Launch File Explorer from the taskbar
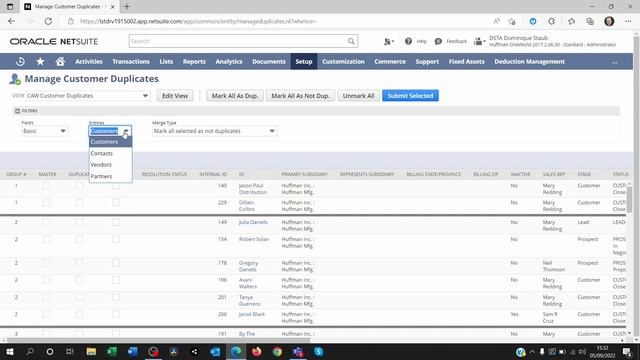The image size is (640, 360). pos(91,351)
